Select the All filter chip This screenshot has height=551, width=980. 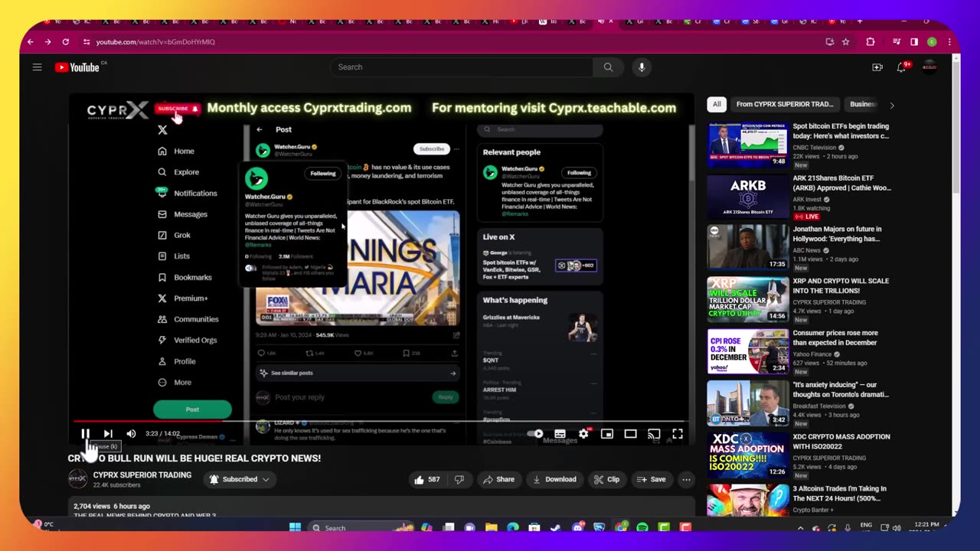(717, 104)
